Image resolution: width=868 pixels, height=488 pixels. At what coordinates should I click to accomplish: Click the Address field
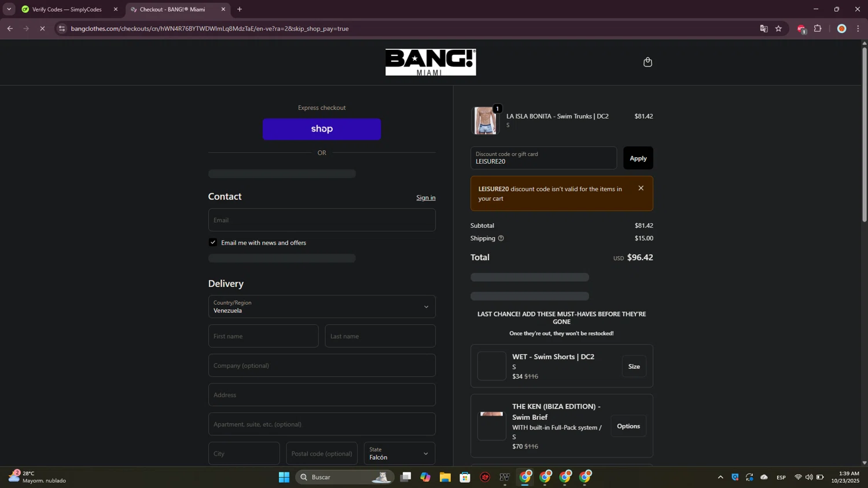(322, 395)
